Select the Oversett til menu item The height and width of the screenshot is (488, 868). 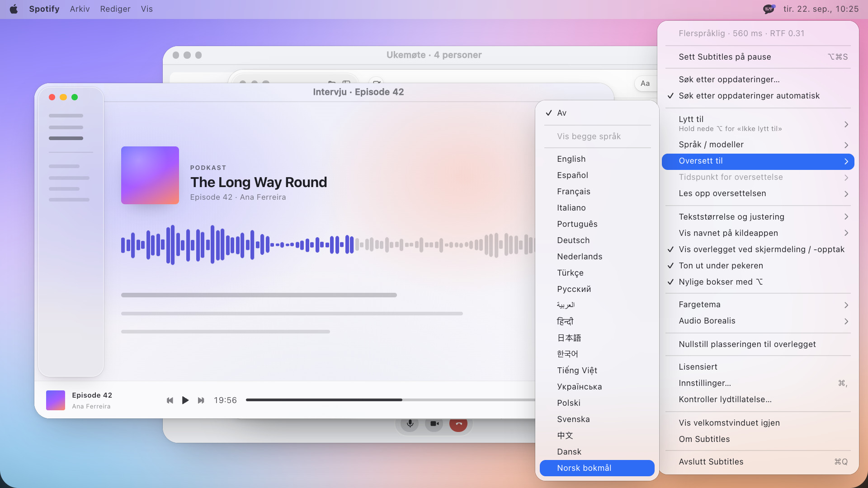point(758,161)
